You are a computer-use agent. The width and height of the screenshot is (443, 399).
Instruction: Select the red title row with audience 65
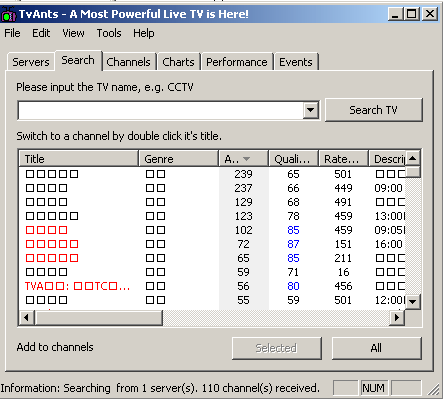point(212,258)
